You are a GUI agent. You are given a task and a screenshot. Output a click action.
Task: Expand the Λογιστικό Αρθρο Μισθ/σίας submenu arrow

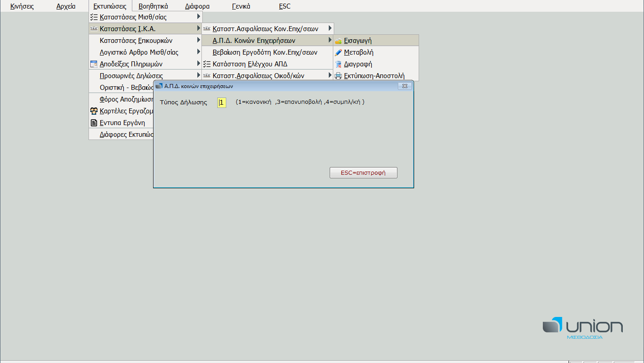tap(199, 52)
